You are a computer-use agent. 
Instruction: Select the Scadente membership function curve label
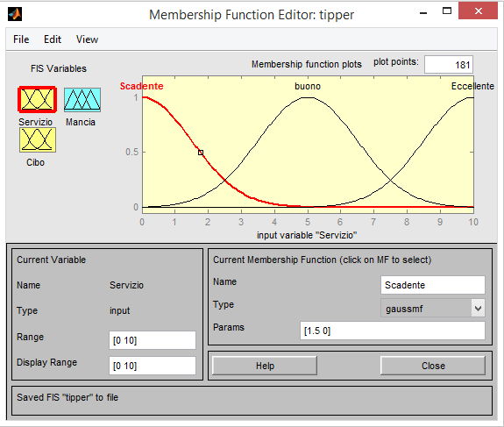tap(141, 86)
